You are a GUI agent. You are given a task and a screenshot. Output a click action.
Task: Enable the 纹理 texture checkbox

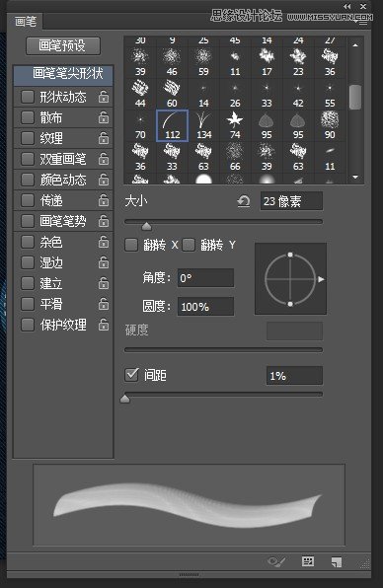tap(28, 138)
